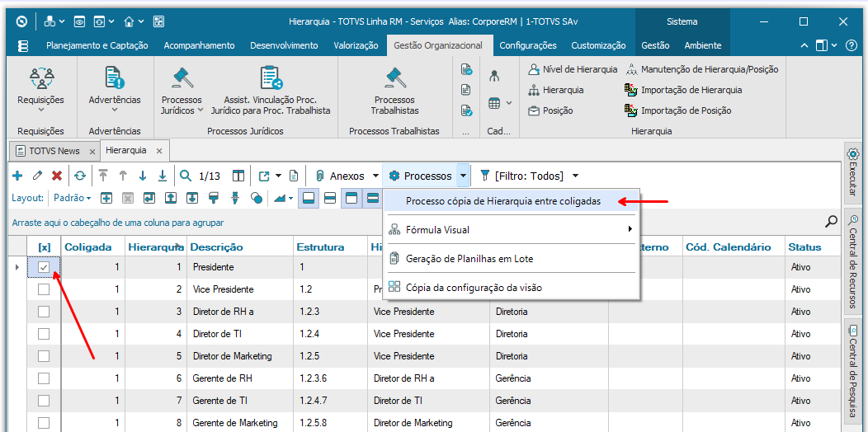Viewport: 868px width, 432px height.
Task: Click the Advertências ribbon icon
Action: click(x=114, y=78)
